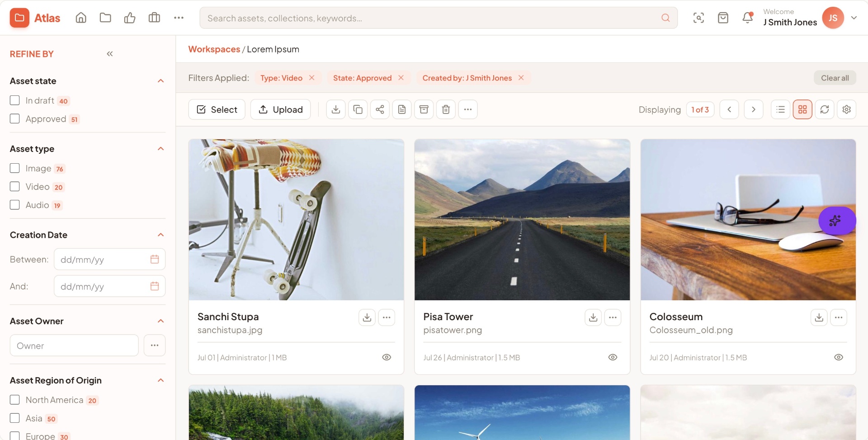868x440 pixels.
Task: Collapse the Refine By sidebar
Action: click(110, 54)
